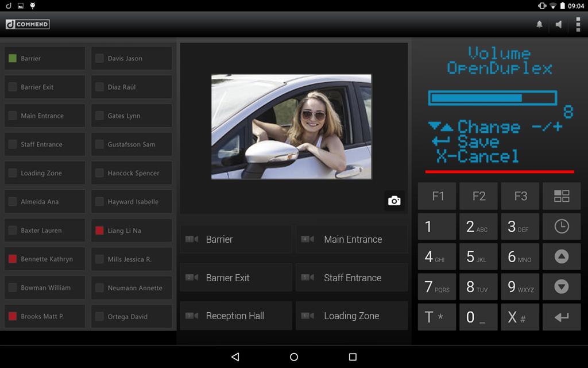Tap the X hash cancel key
The image size is (588, 368).
pyautogui.click(x=520, y=317)
